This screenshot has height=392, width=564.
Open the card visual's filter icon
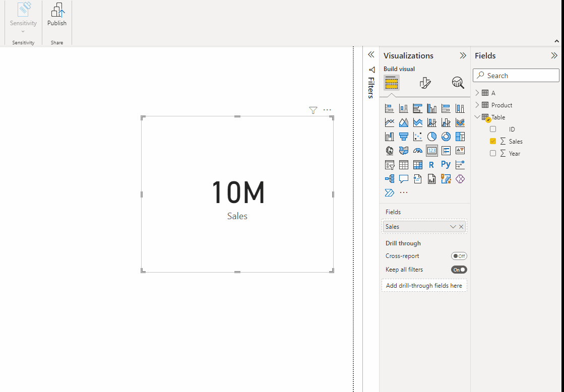(x=313, y=110)
